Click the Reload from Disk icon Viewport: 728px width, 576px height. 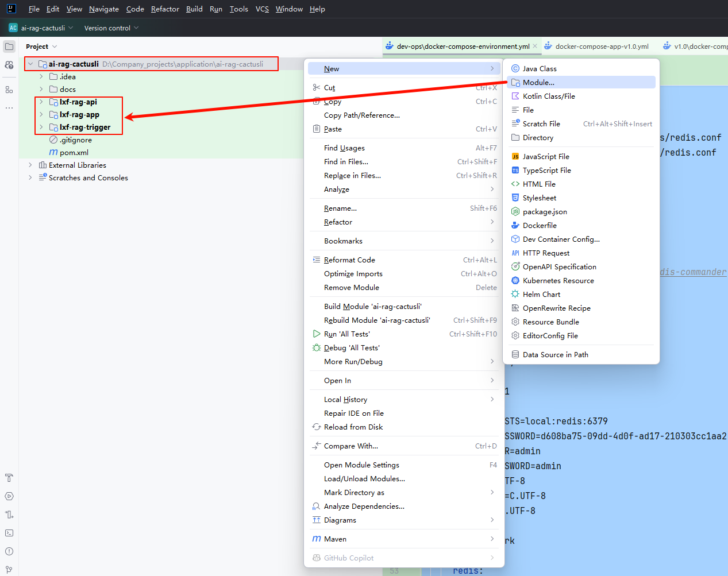tap(317, 427)
